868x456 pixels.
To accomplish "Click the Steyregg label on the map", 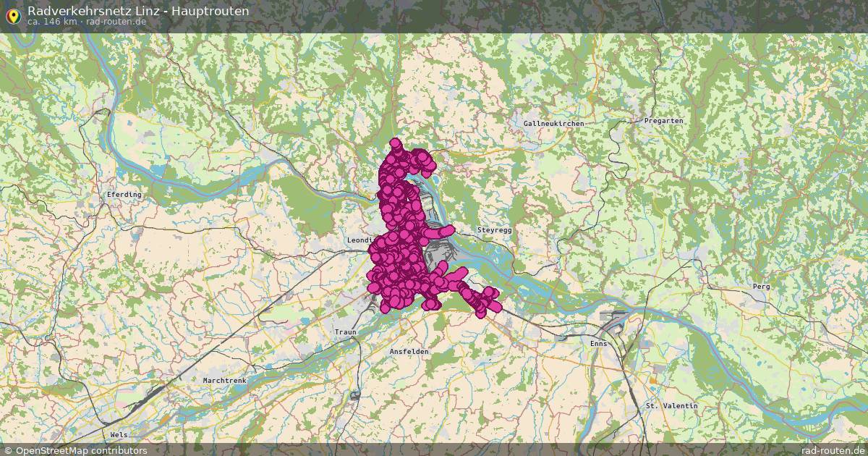I will (494, 229).
